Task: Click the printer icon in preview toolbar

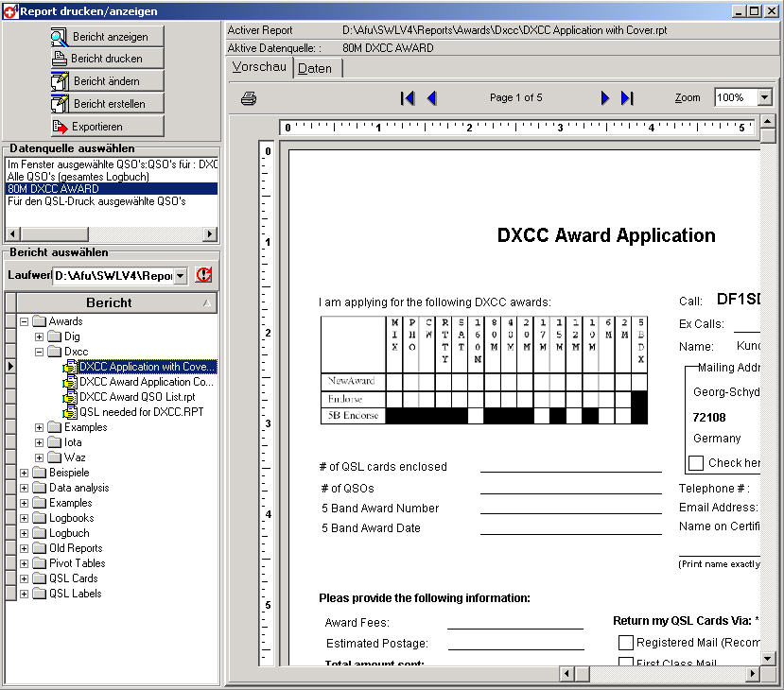Action: click(249, 98)
